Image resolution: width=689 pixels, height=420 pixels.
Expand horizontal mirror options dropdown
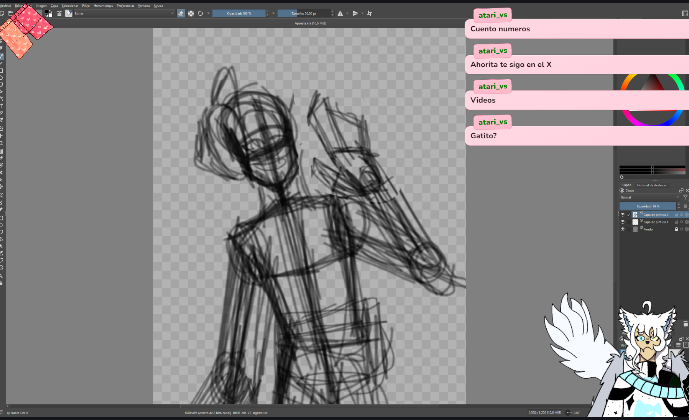[347, 14]
